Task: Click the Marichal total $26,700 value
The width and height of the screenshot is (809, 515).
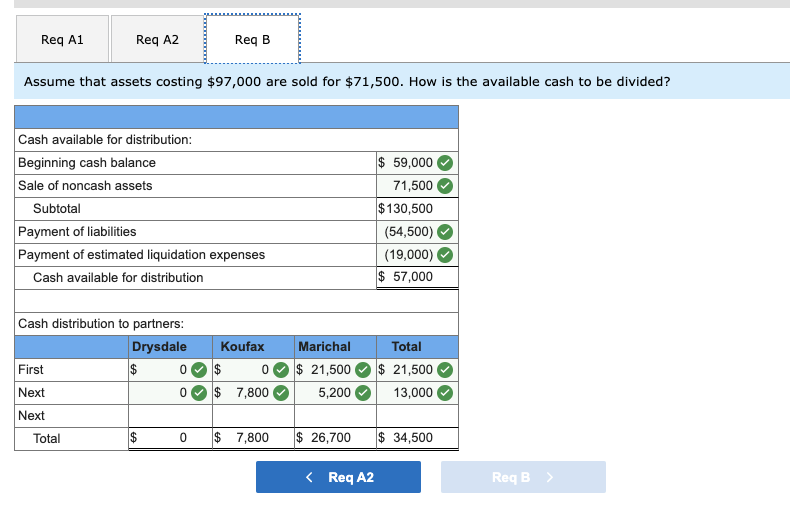Action: 323,438
